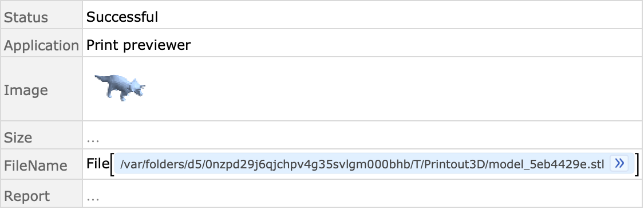Click the Successful status value
Image resolution: width=644 pixels, height=209 pixels.
pos(122,17)
